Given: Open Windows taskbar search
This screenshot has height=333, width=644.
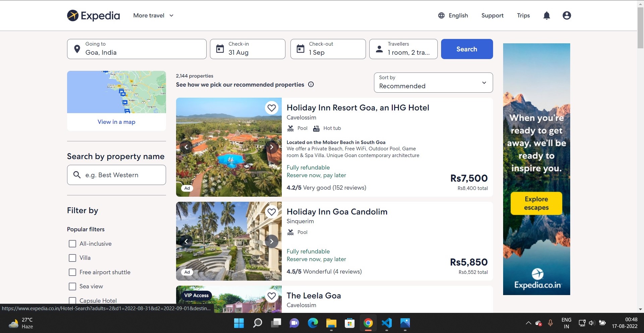Looking at the screenshot, I should [x=257, y=323].
